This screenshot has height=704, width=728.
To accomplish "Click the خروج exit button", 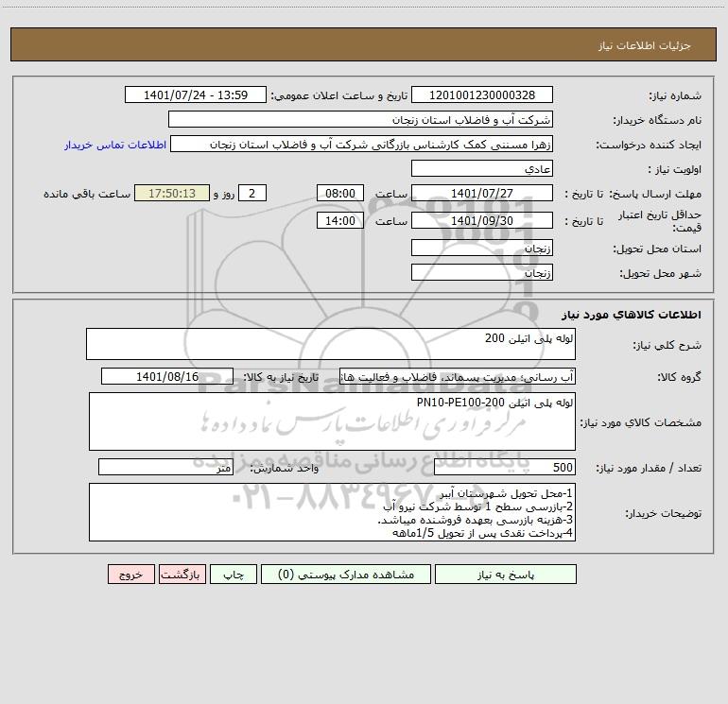I will (130, 574).
